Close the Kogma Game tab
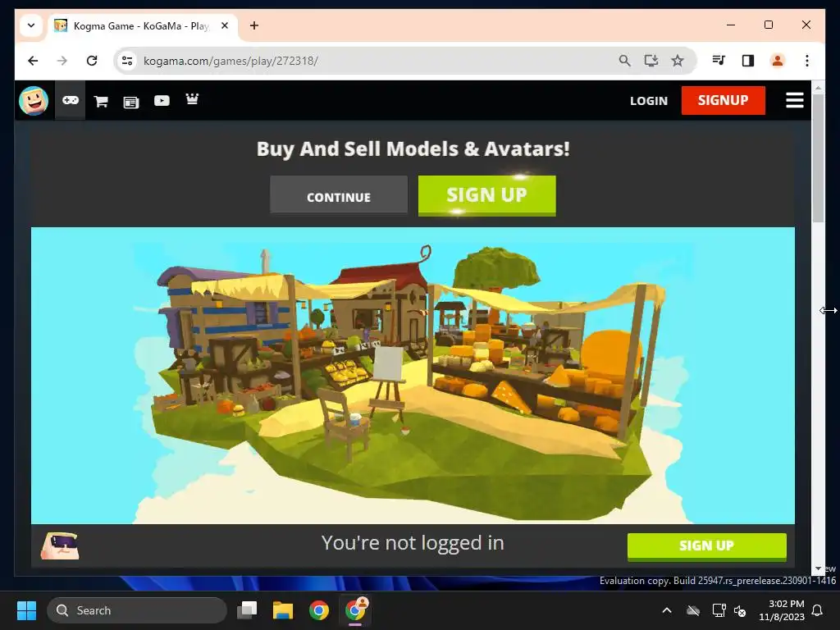This screenshot has width=840, height=630. (x=225, y=25)
